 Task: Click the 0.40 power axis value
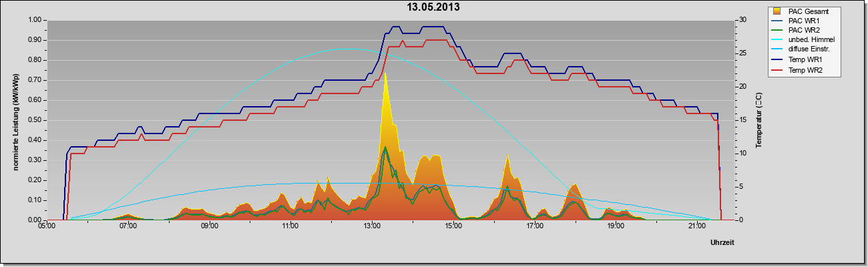tap(35, 140)
